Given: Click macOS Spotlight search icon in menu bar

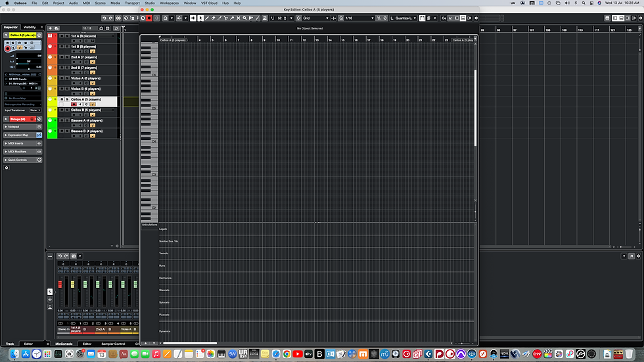Looking at the screenshot, I should (x=584, y=3).
